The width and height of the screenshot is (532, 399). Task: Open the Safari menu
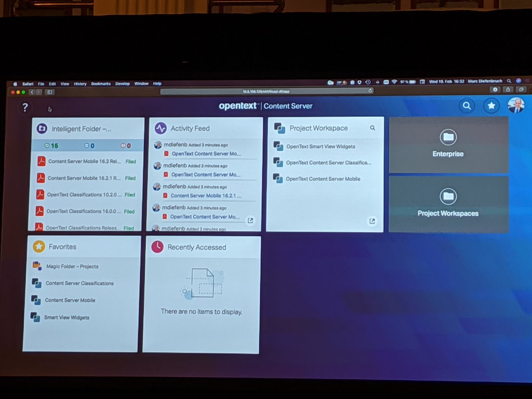point(28,83)
